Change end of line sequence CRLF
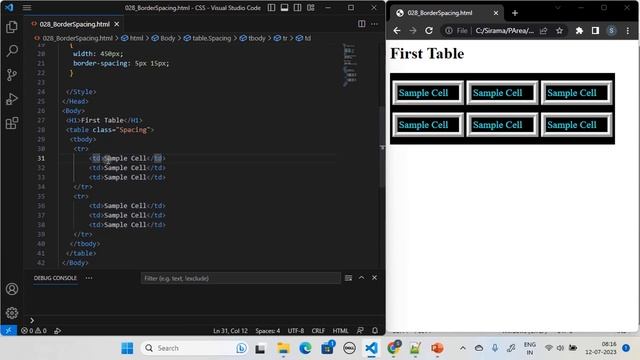The width and height of the screenshot is (640, 360). pyautogui.click(x=318, y=331)
